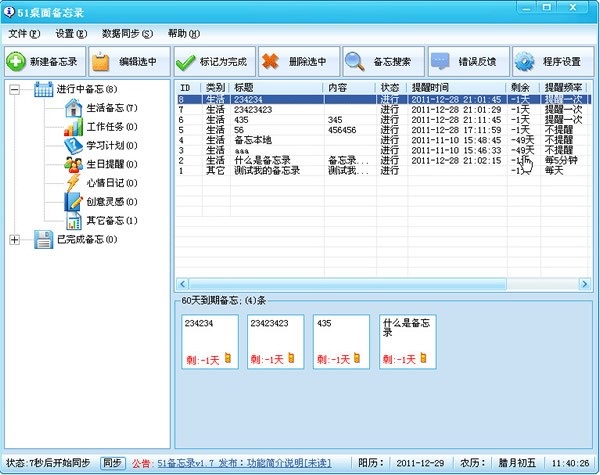Click the magnifier 备忘搜索 icon
The width and height of the screenshot is (600, 475).
[x=355, y=62]
